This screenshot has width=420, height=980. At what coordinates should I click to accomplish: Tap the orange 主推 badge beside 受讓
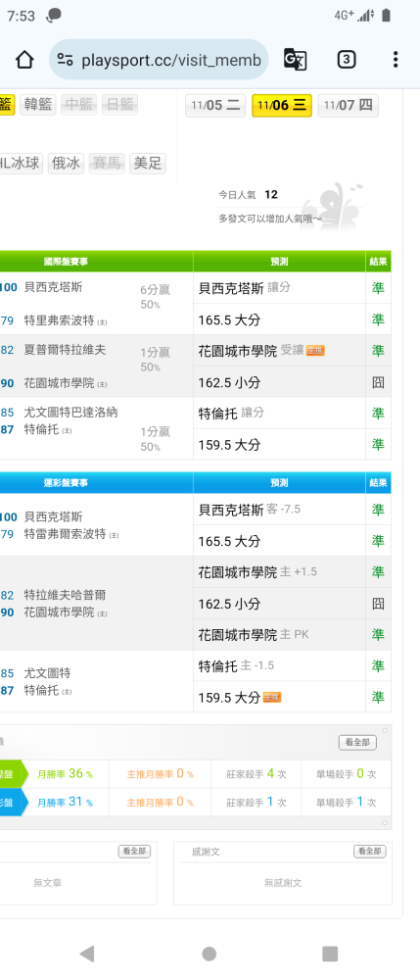click(x=315, y=351)
